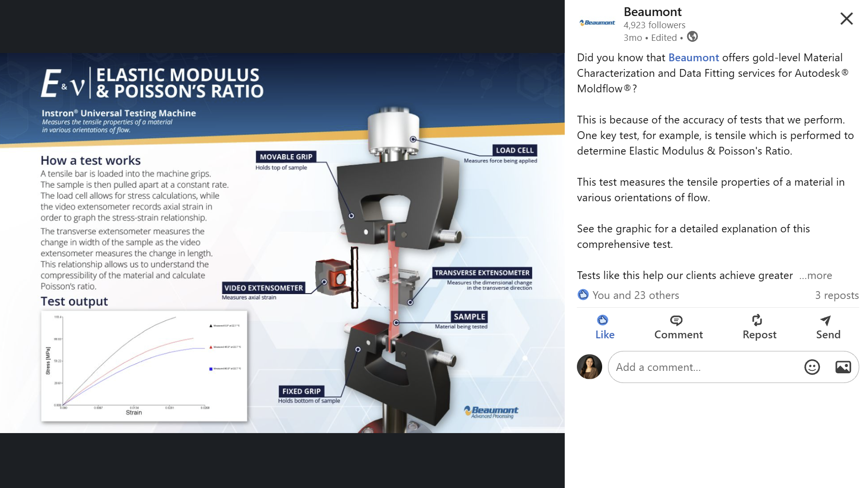Open the Comment action
This screenshot has width=868, height=488.
[678, 327]
